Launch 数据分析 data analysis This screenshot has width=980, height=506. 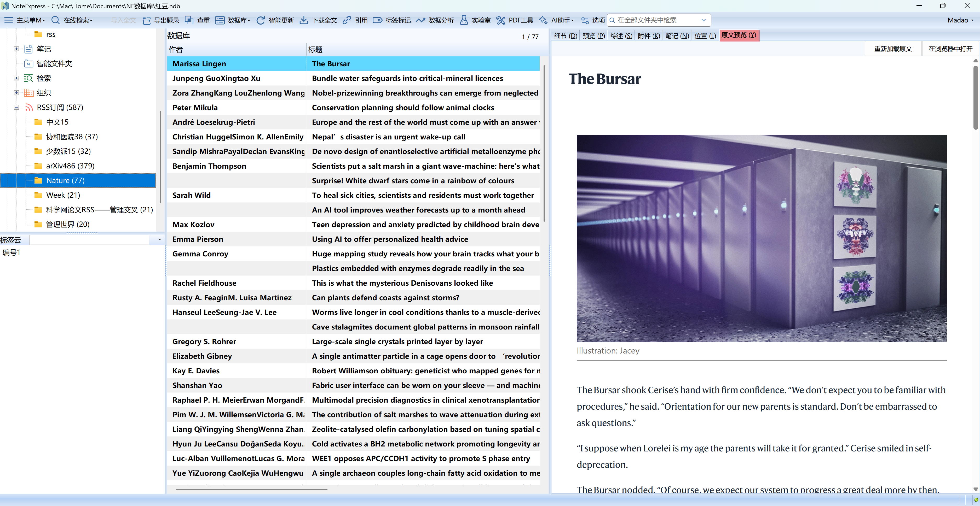(434, 20)
